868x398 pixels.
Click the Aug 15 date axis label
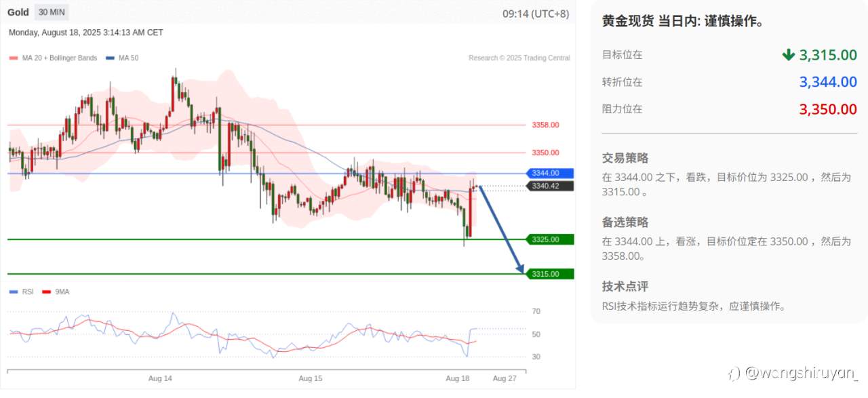click(x=310, y=378)
